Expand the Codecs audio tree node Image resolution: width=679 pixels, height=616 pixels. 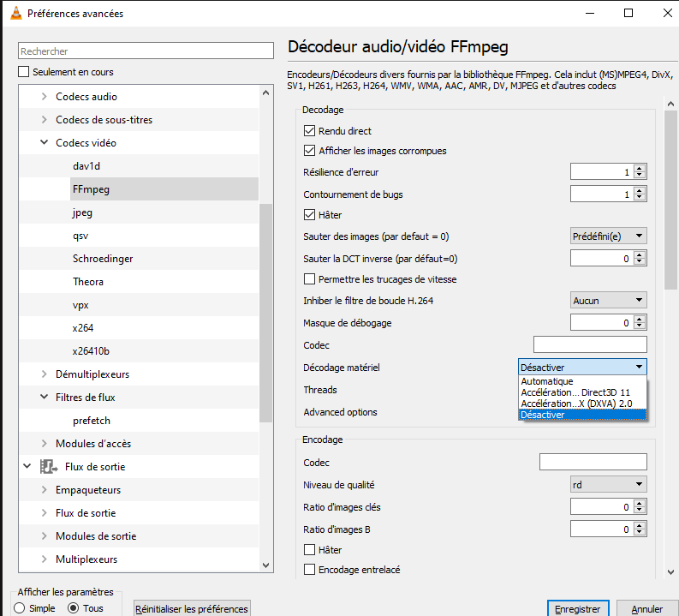[x=44, y=97]
